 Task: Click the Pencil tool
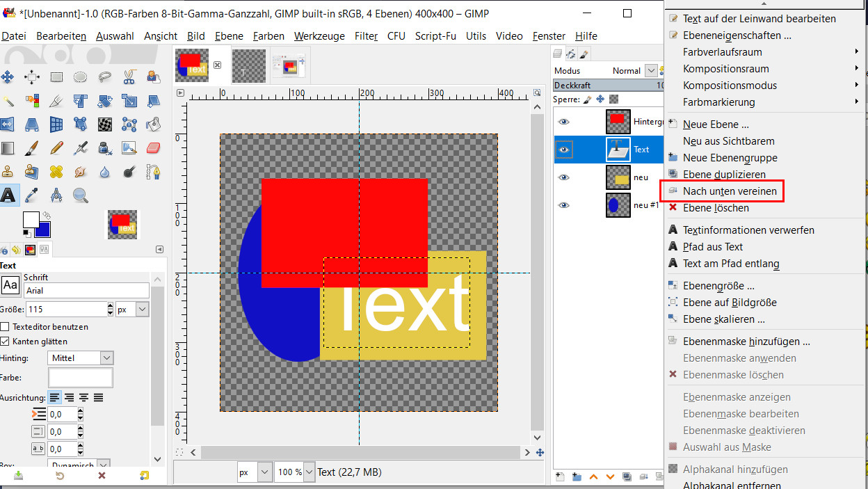click(56, 148)
